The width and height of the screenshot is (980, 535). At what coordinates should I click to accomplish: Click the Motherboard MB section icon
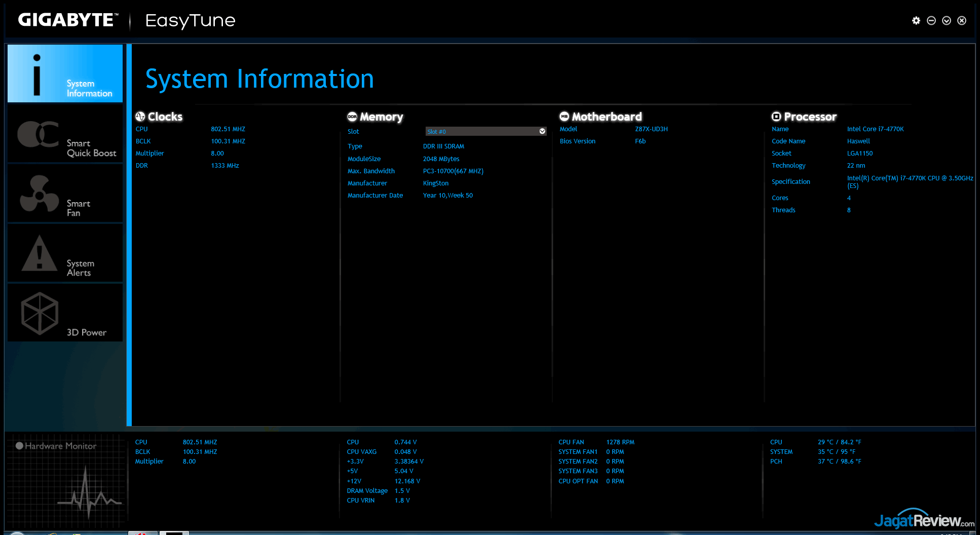(564, 117)
